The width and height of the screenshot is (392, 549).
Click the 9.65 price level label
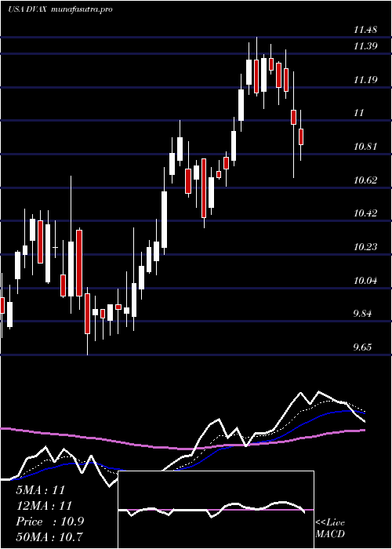click(362, 347)
